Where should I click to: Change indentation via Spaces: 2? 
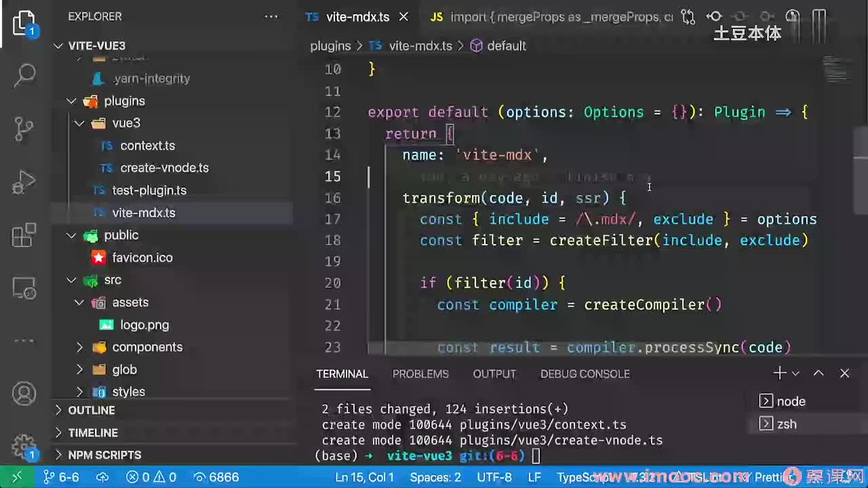[435, 477]
